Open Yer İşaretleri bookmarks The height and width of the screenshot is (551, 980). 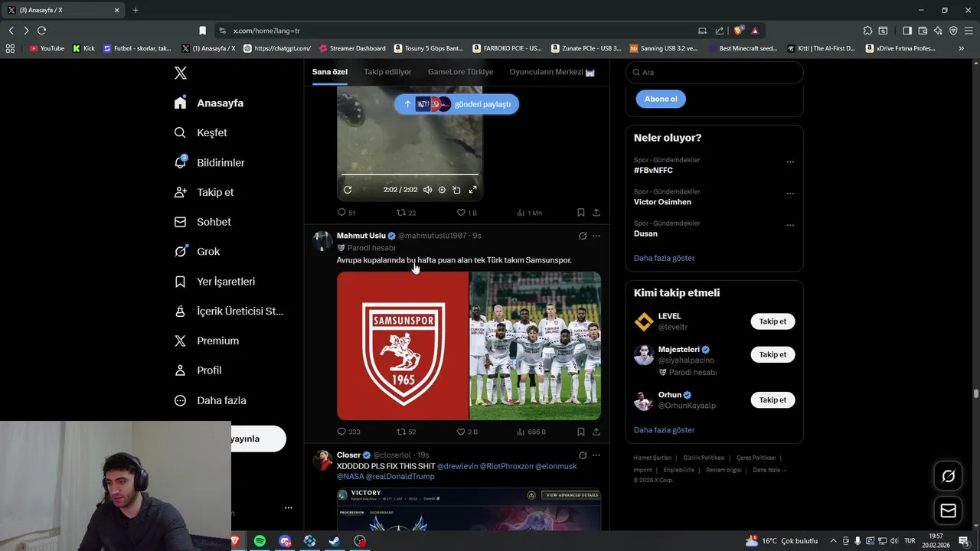(x=214, y=282)
